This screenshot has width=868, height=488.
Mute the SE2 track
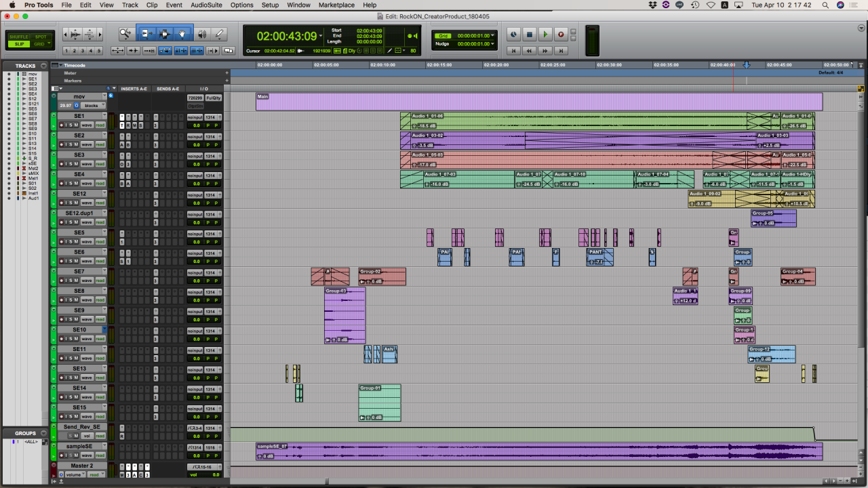click(76, 144)
